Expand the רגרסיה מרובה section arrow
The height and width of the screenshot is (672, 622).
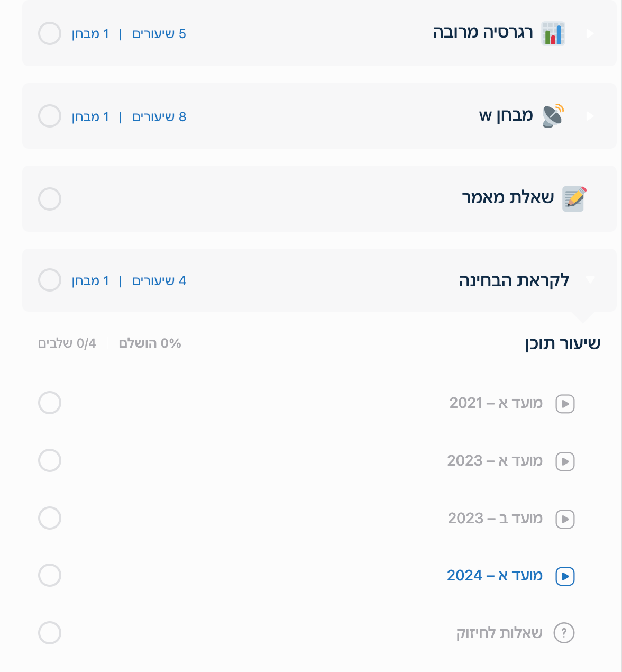(590, 33)
